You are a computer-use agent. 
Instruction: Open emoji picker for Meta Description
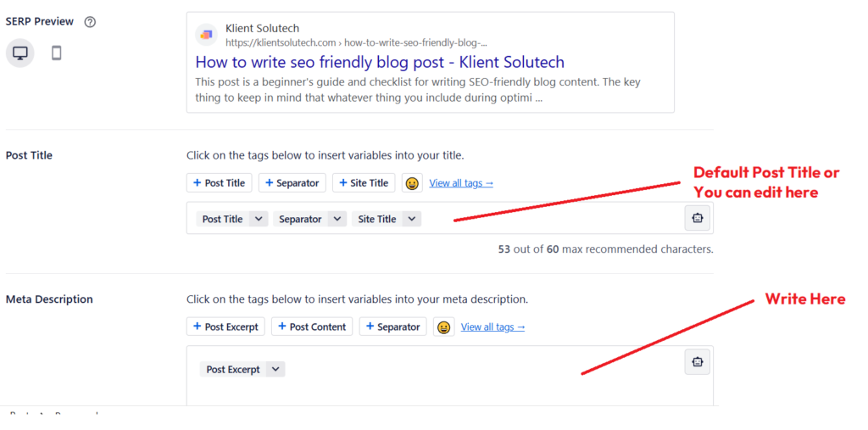(x=443, y=327)
